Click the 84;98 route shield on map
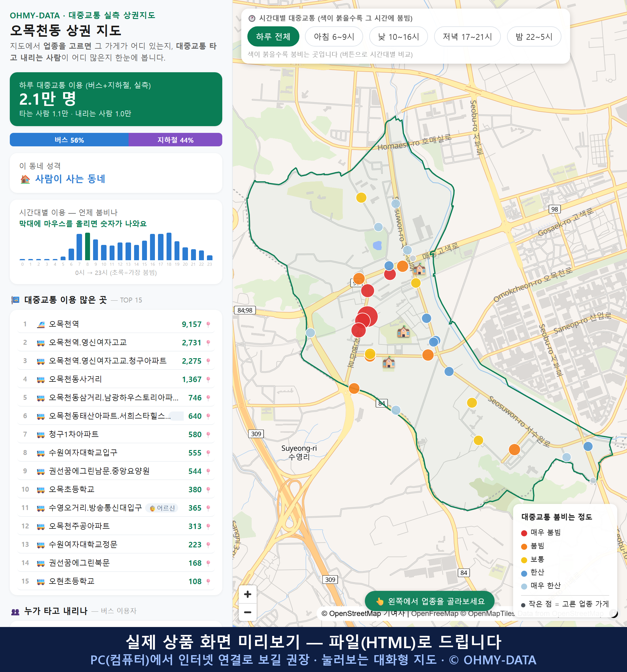Screen dimensions: 627x672 pos(245,310)
